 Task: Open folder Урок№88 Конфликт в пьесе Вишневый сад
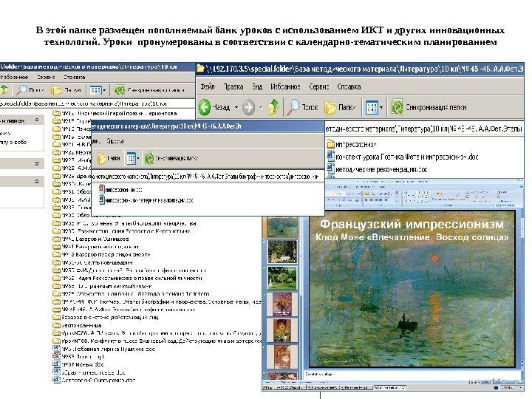[157, 341]
